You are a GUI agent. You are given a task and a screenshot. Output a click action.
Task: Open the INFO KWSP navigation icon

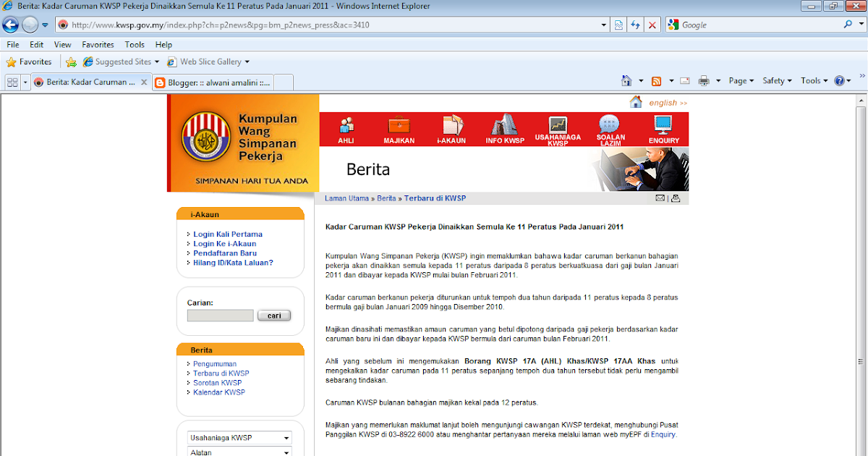505,130
